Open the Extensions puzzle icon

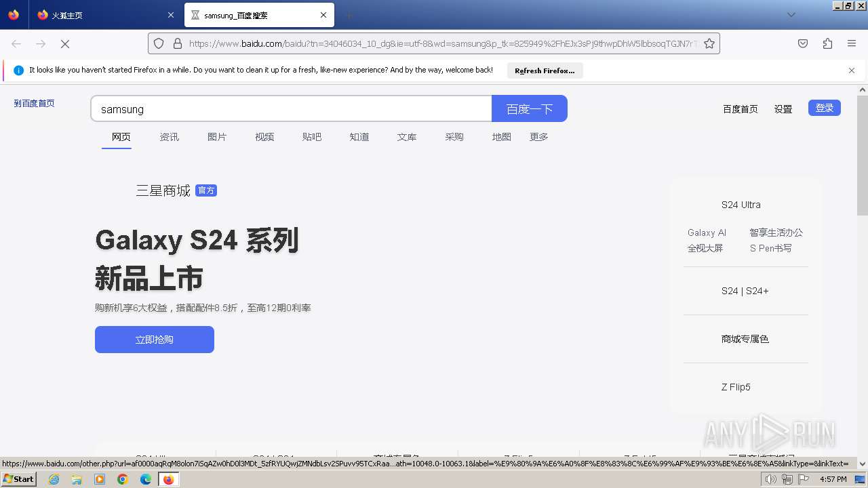827,43
